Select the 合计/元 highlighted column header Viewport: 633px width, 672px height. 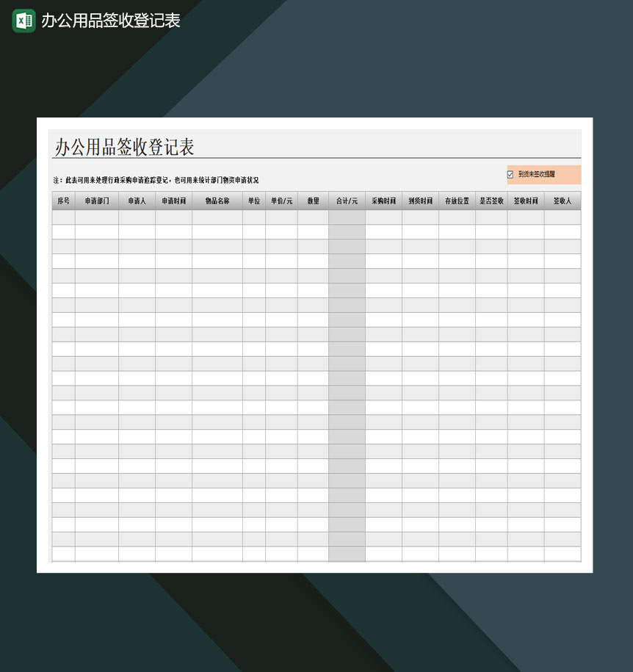click(347, 200)
